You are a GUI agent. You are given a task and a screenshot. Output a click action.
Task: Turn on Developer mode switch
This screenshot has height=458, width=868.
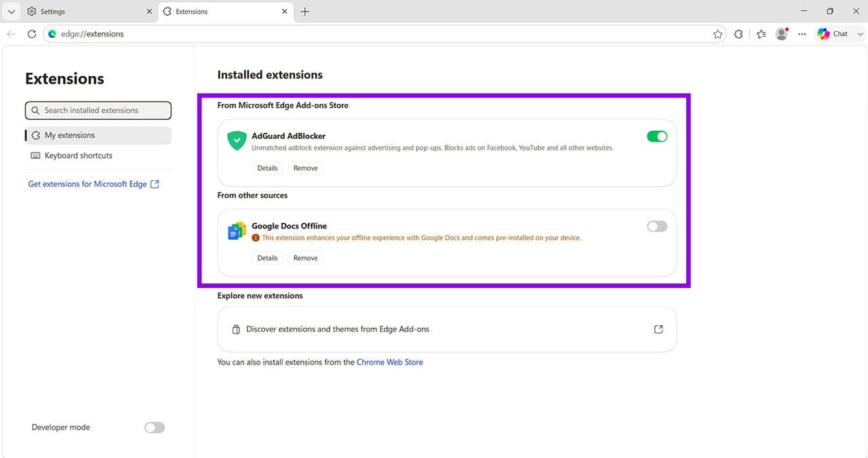coord(155,428)
